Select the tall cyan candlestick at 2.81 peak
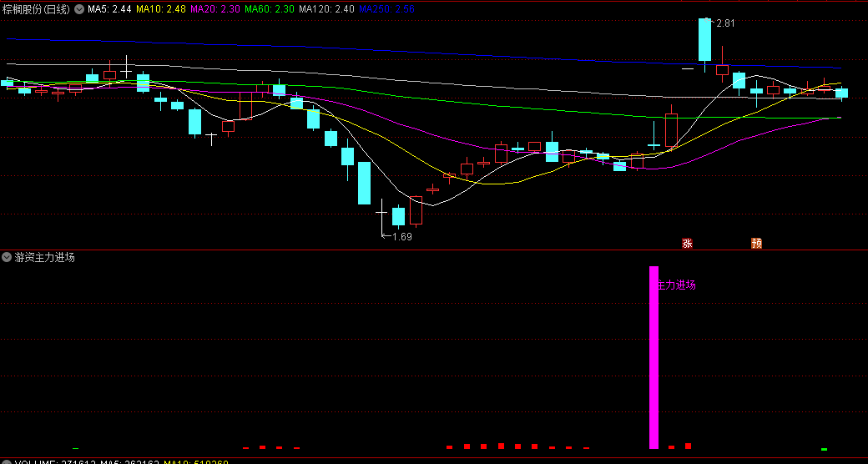 pos(704,40)
